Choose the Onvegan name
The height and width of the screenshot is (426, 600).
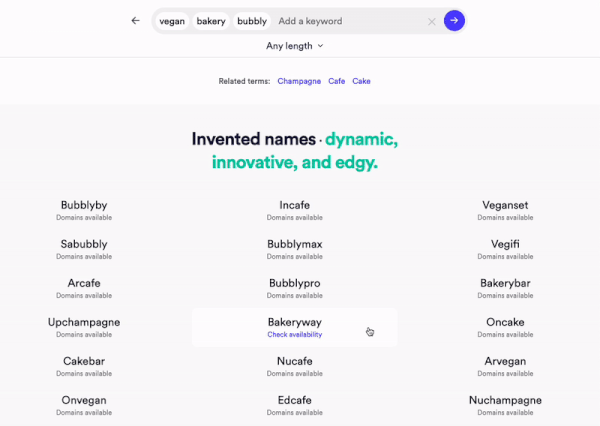coord(84,400)
